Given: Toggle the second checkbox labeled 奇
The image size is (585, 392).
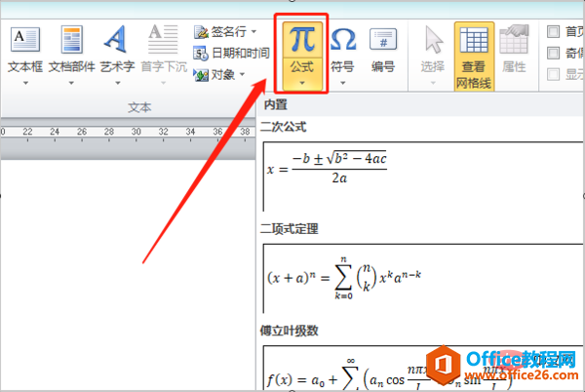Looking at the screenshot, I should tap(553, 53).
